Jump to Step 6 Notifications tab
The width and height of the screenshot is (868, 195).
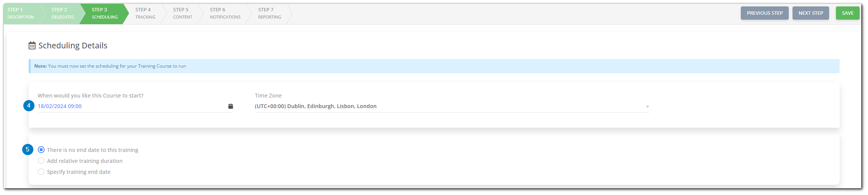pyautogui.click(x=225, y=14)
